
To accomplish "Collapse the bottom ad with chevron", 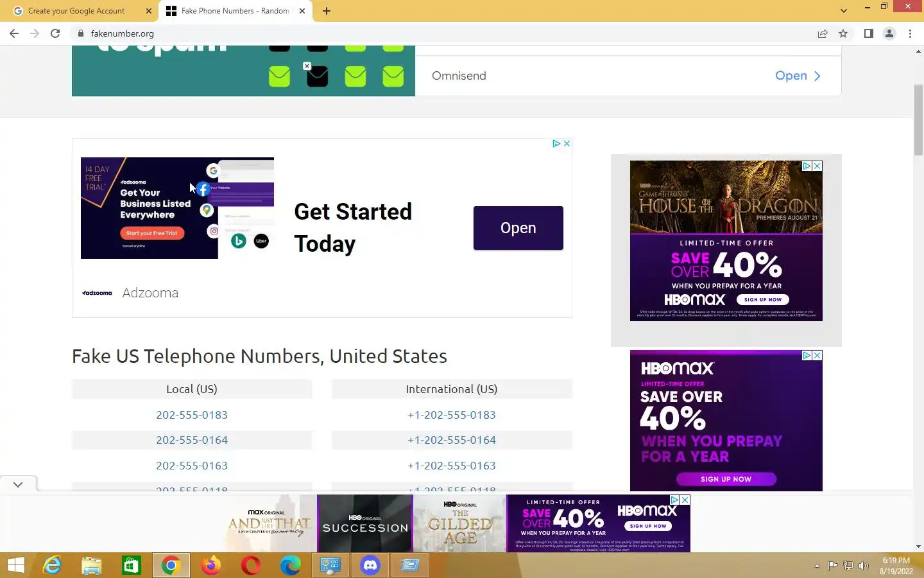I will pyautogui.click(x=18, y=484).
